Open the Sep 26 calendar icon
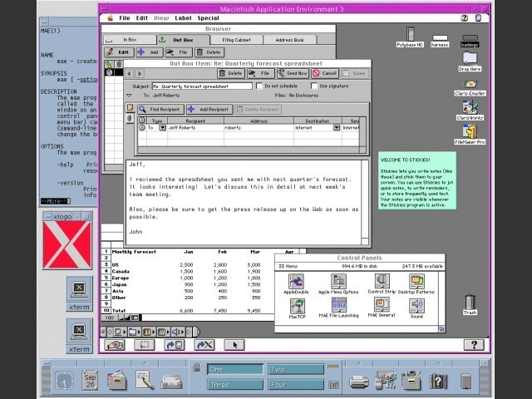Image resolution: width=532 pixels, height=399 pixels. pos(91,381)
